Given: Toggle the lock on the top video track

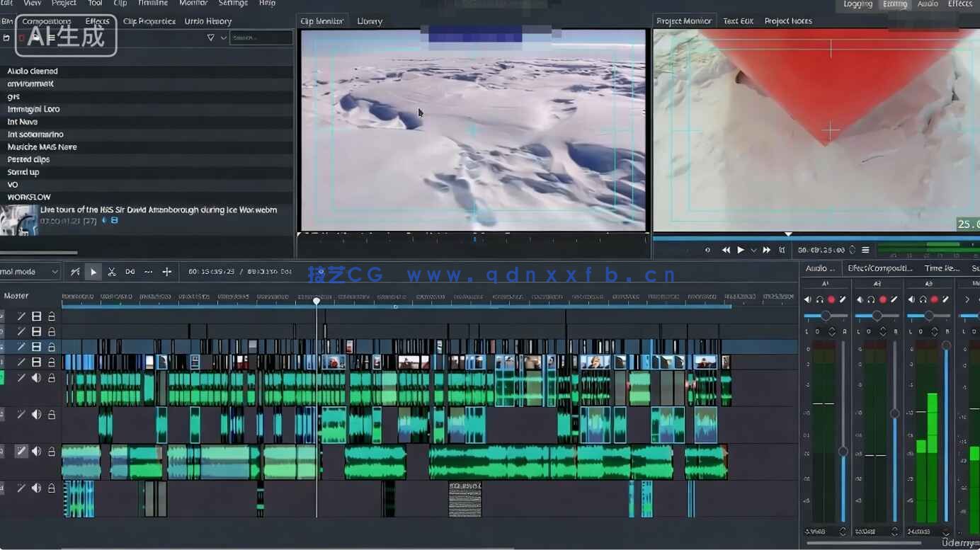Looking at the screenshot, I should coord(52,316).
